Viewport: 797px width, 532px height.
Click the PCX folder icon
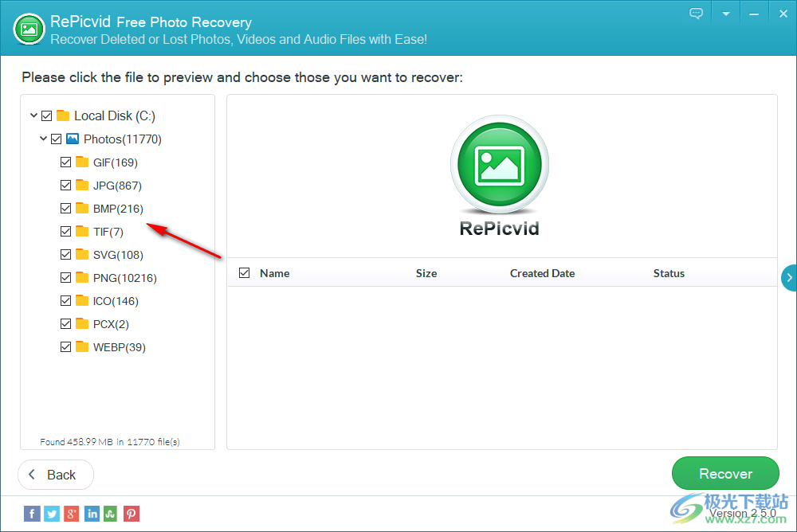pyautogui.click(x=82, y=323)
